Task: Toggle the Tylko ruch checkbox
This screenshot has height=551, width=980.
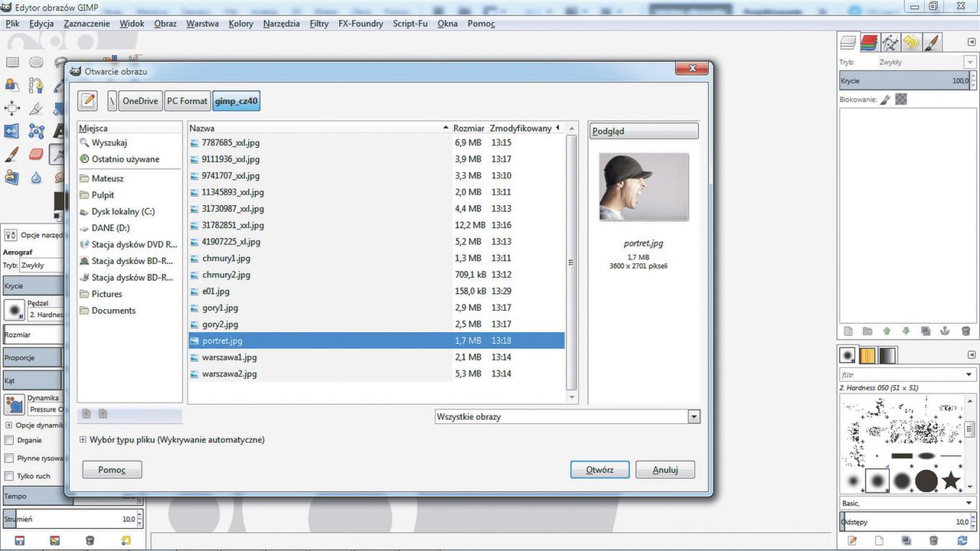Action: [9, 476]
